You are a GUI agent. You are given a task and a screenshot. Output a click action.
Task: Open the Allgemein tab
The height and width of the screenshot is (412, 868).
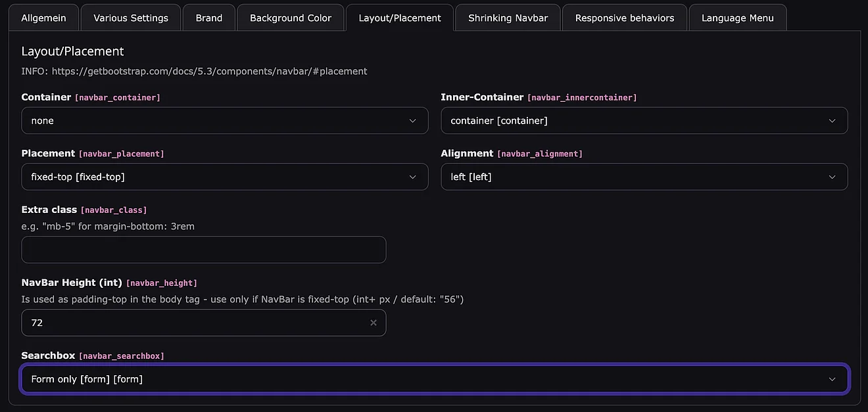click(x=43, y=18)
